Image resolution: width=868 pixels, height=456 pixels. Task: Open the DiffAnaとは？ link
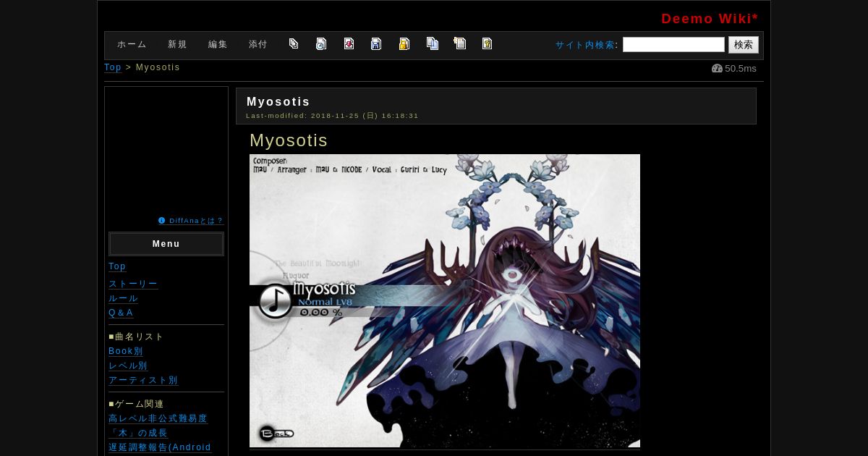pos(196,221)
